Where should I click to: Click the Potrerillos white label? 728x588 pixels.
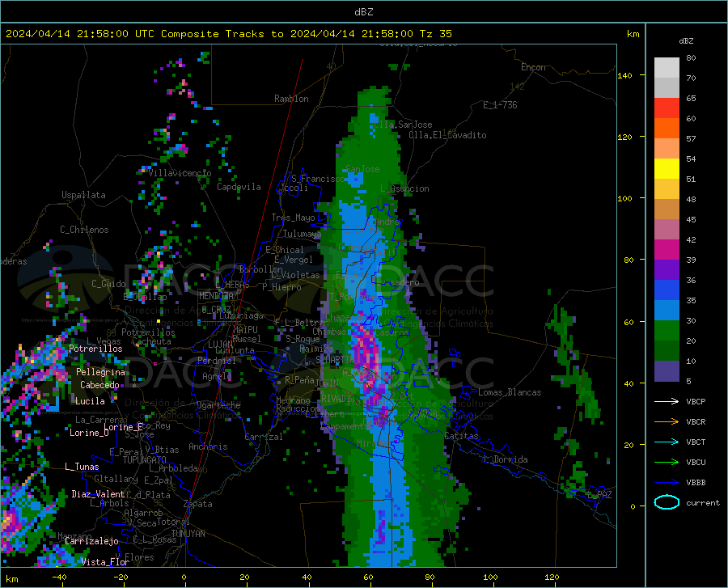tap(95, 349)
